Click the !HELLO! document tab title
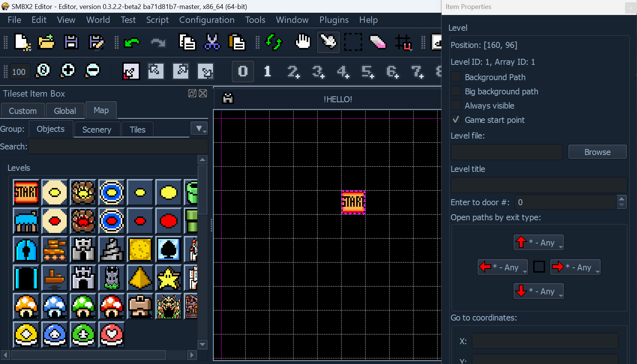 pos(337,99)
